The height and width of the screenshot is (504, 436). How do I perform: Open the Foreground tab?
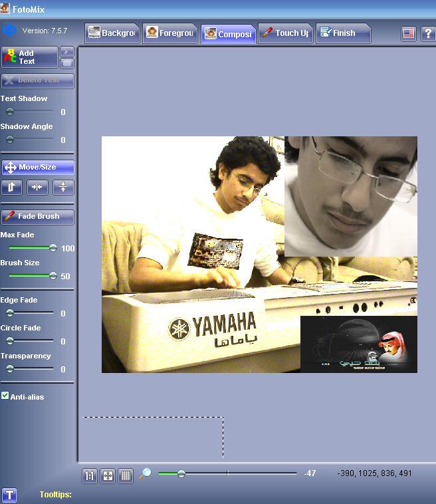169,33
